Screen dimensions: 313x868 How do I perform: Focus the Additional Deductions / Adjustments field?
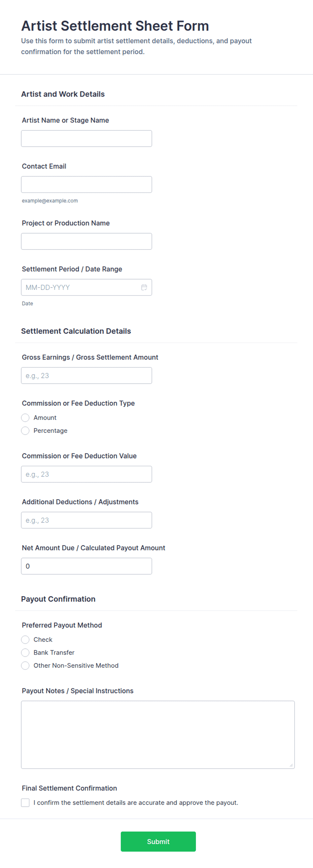point(86,520)
